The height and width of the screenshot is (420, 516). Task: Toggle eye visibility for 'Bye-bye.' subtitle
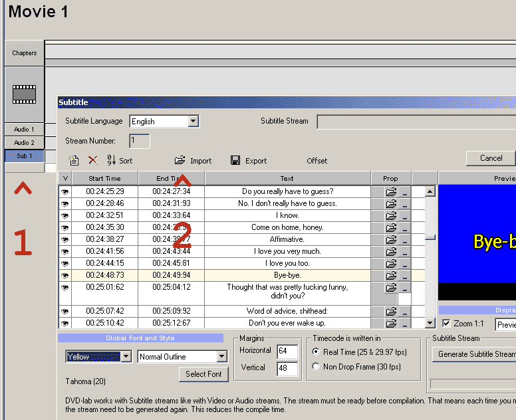coord(64,275)
